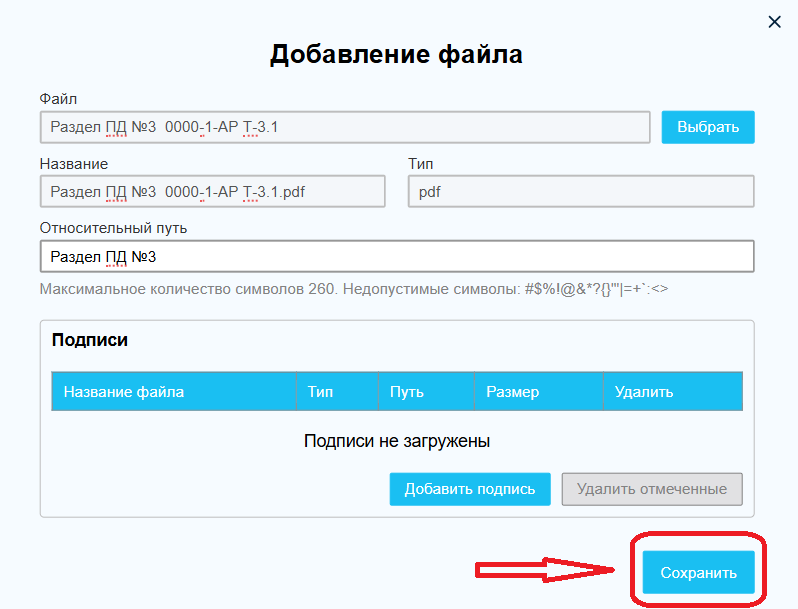Select the Путь column header

(406, 392)
